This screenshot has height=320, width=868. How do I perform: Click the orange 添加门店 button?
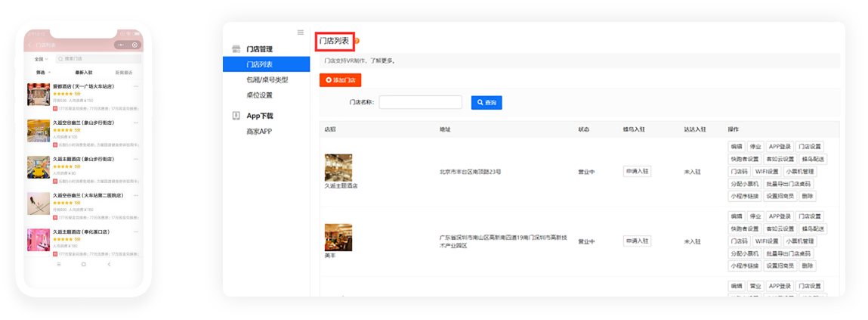(x=341, y=80)
